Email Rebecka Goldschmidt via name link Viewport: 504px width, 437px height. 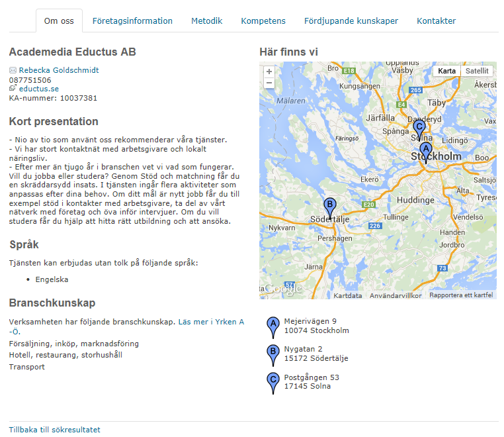point(59,70)
